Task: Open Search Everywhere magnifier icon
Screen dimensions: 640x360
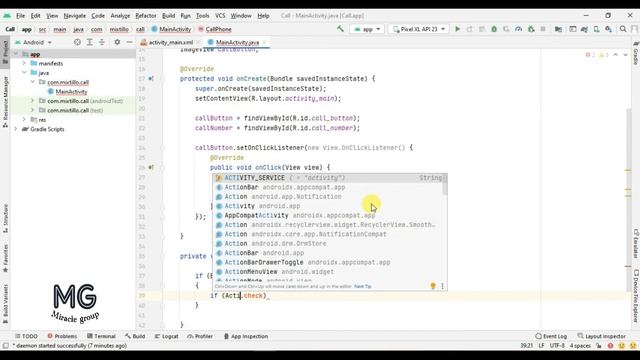Action: pyautogui.click(x=623, y=29)
